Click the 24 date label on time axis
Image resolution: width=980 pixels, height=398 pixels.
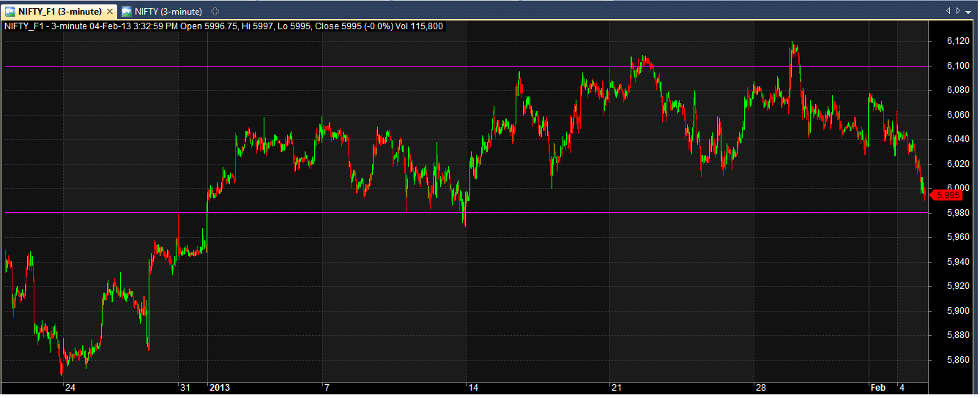(70, 387)
